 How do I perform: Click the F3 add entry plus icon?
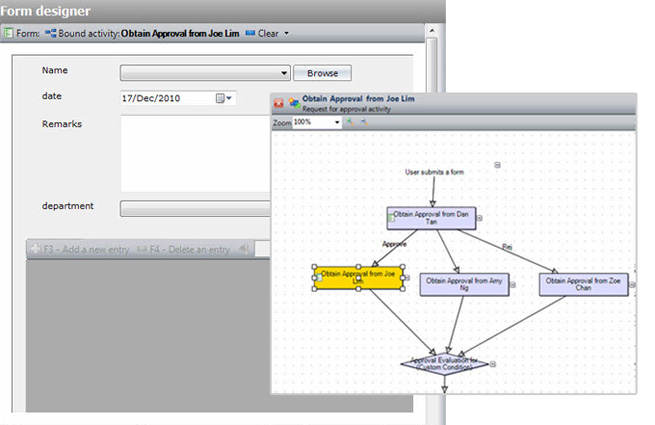point(36,249)
